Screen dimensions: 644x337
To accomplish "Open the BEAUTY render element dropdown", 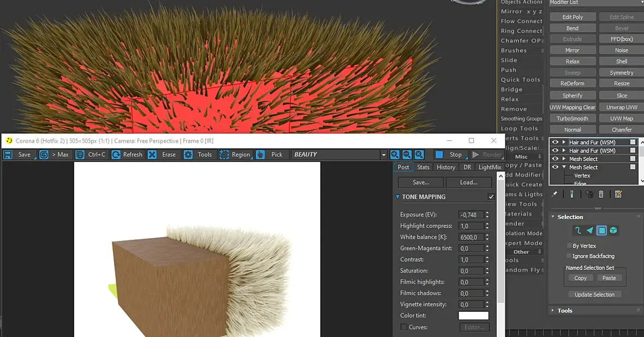I will pyautogui.click(x=384, y=155).
